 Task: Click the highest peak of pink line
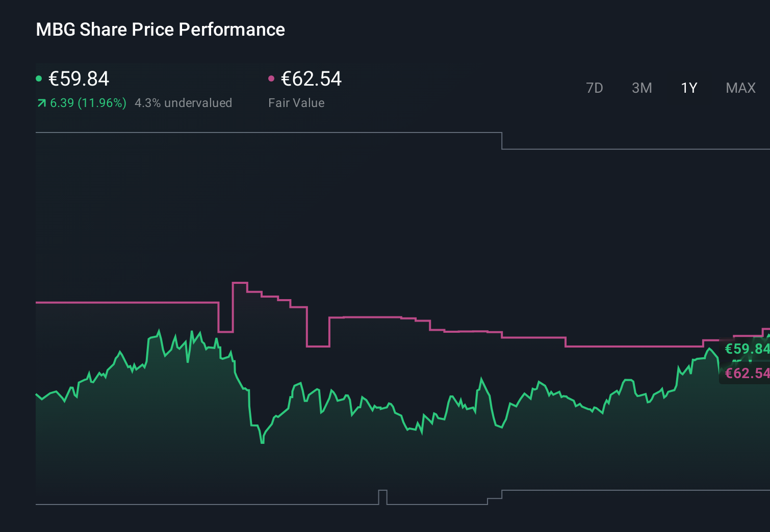click(240, 283)
